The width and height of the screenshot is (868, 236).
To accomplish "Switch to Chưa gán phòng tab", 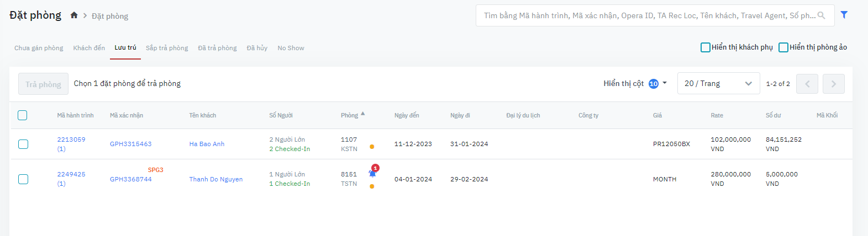I will coord(39,48).
